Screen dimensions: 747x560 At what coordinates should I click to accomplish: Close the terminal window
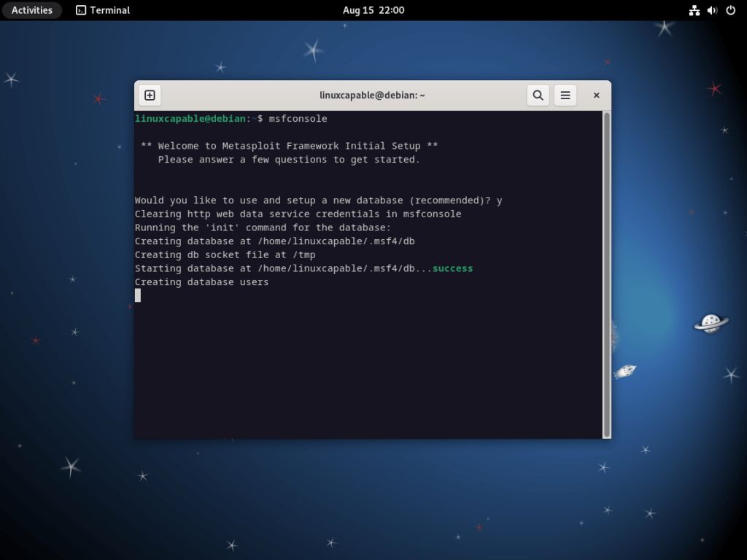596,96
